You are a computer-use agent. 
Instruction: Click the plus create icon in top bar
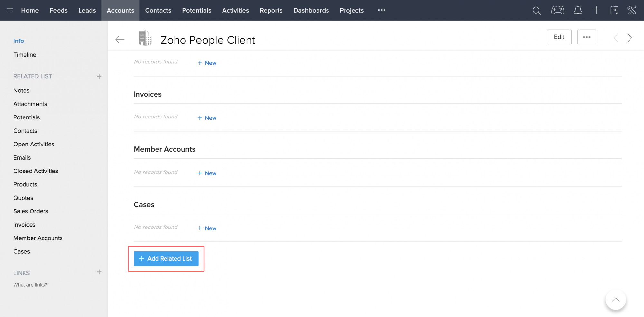point(596,11)
